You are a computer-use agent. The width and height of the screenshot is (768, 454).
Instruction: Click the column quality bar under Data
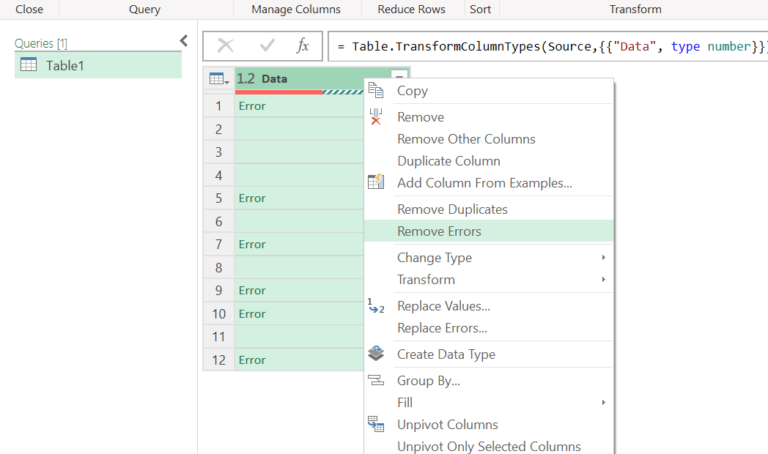(x=299, y=92)
